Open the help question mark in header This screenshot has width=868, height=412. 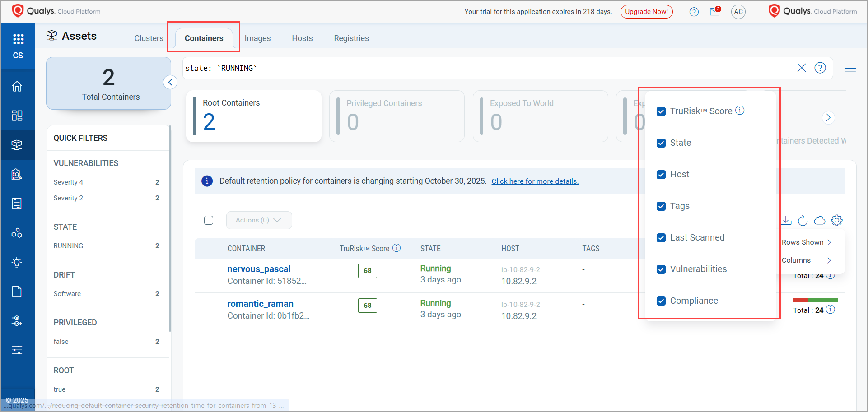point(694,12)
